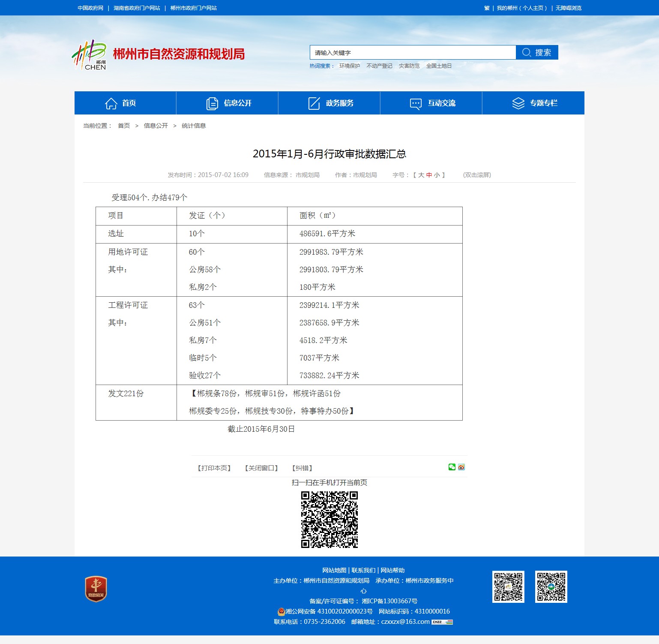The height and width of the screenshot is (644, 659).
Task: Click the Chenzhou city logo
Action: 89,55
